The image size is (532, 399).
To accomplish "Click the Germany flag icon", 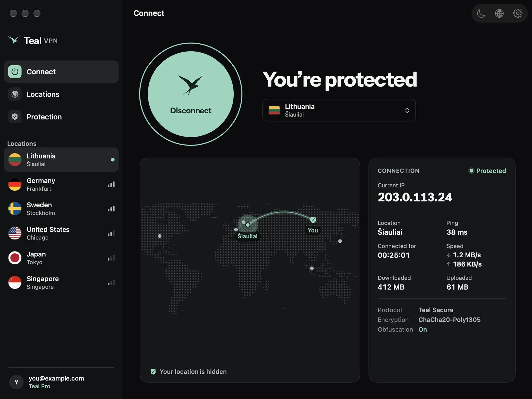I will (15, 184).
